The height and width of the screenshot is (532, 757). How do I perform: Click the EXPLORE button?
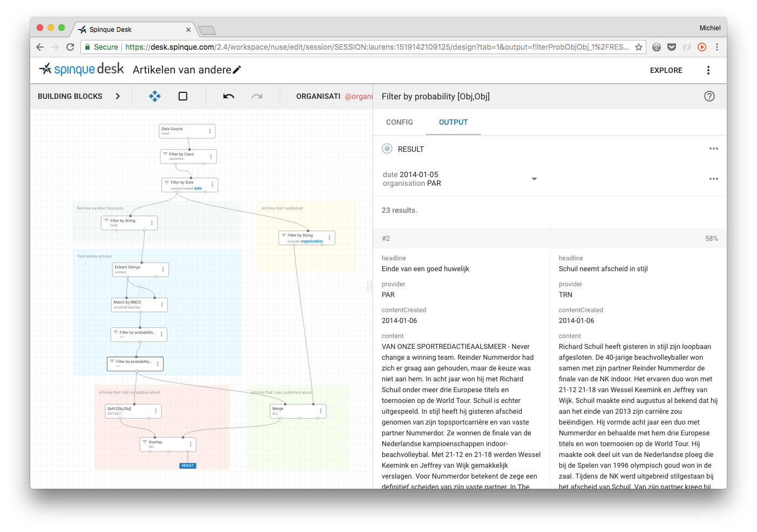coord(666,70)
